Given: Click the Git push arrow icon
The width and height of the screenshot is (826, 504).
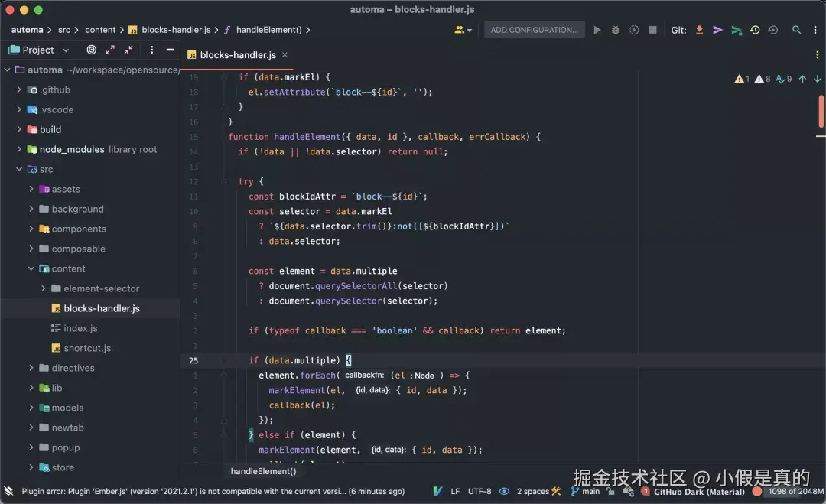Looking at the screenshot, I should (x=737, y=30).
